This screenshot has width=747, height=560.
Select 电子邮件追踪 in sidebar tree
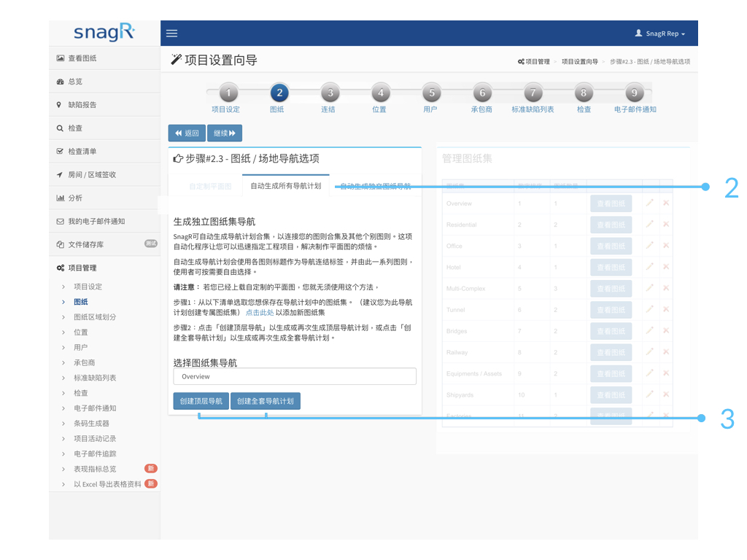click(95, 454)
